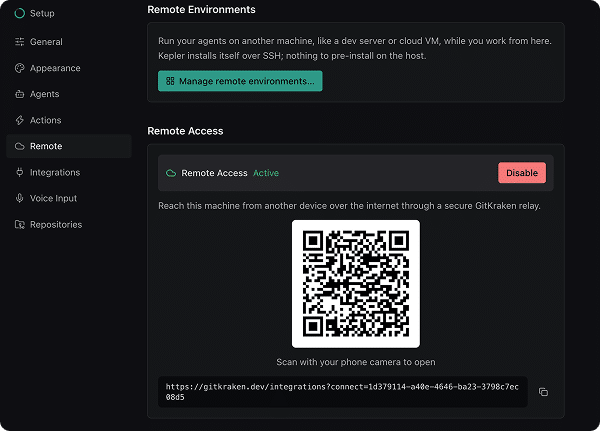Select Agents in the sidebar
Image resolution: width=600 pixels, height=431 pixels.
point(68,94)
